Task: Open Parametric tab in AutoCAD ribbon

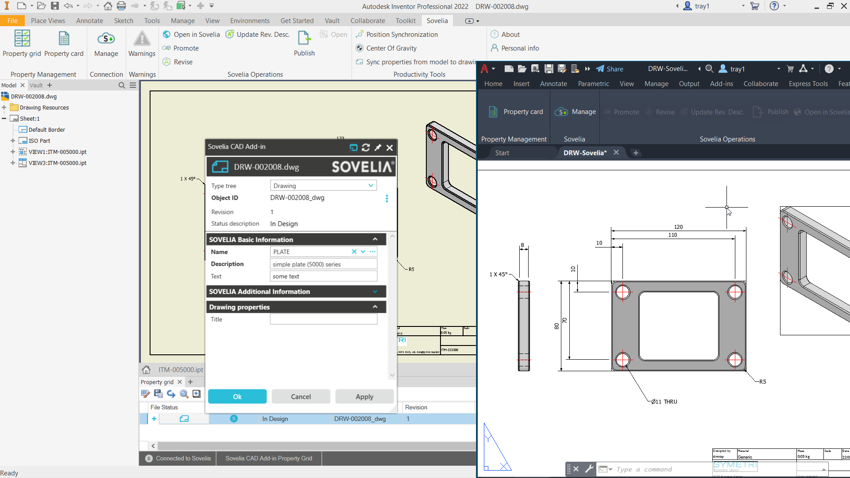Action: pyautogui.click(x=593, y=83)
